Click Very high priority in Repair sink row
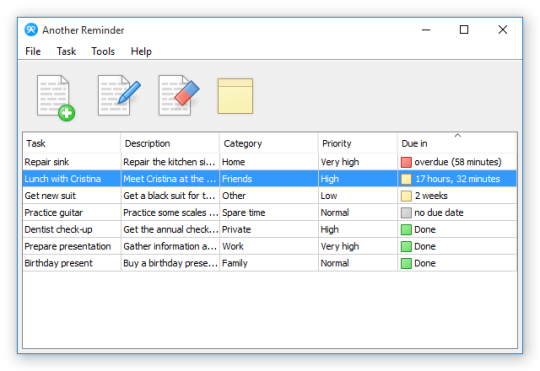This screenshot has width=540, height=371. click(x=340, y=162)
